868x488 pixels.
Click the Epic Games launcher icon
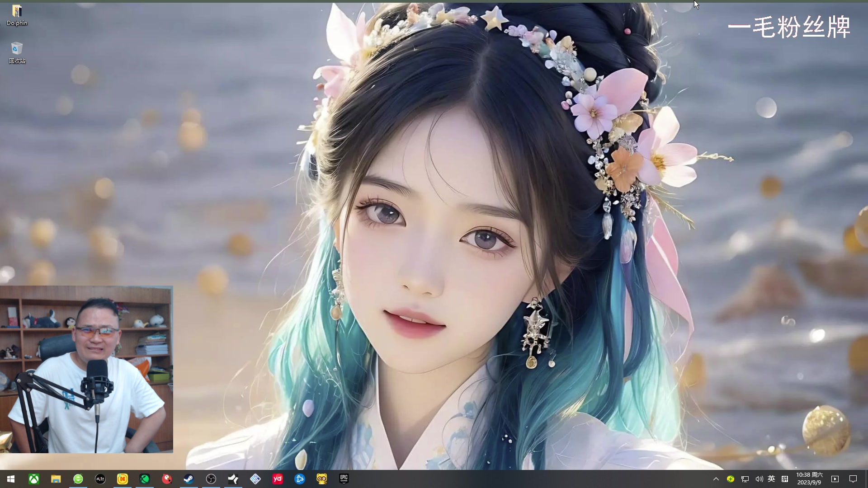pos(344,479)
